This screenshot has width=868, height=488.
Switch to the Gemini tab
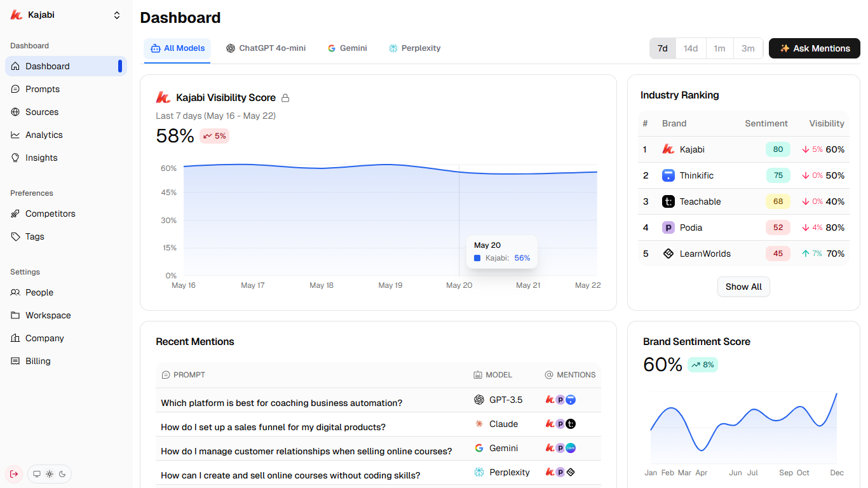348,48
